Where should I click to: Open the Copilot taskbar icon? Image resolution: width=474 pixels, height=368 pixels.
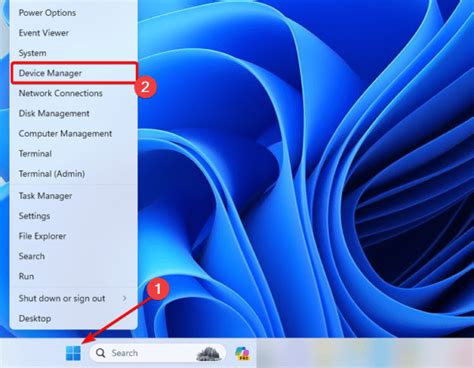[242, 353]
